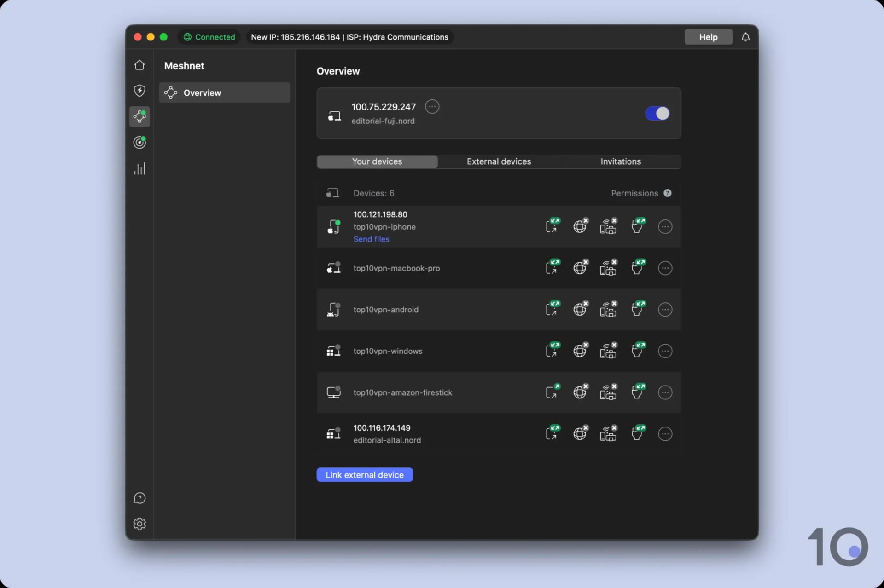Send files to top10vpn-iphone

(x=371, y=239)
